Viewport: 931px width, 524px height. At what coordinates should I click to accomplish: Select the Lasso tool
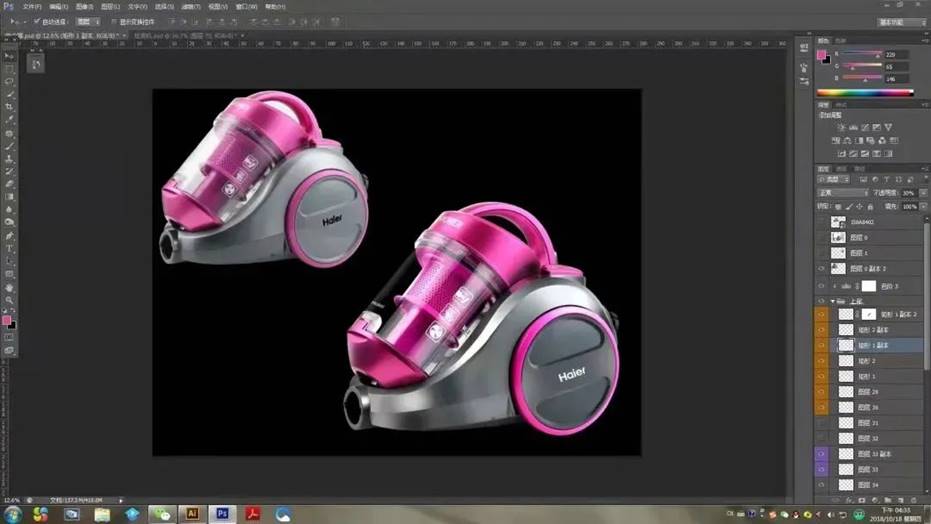click(x=10, y=82)
